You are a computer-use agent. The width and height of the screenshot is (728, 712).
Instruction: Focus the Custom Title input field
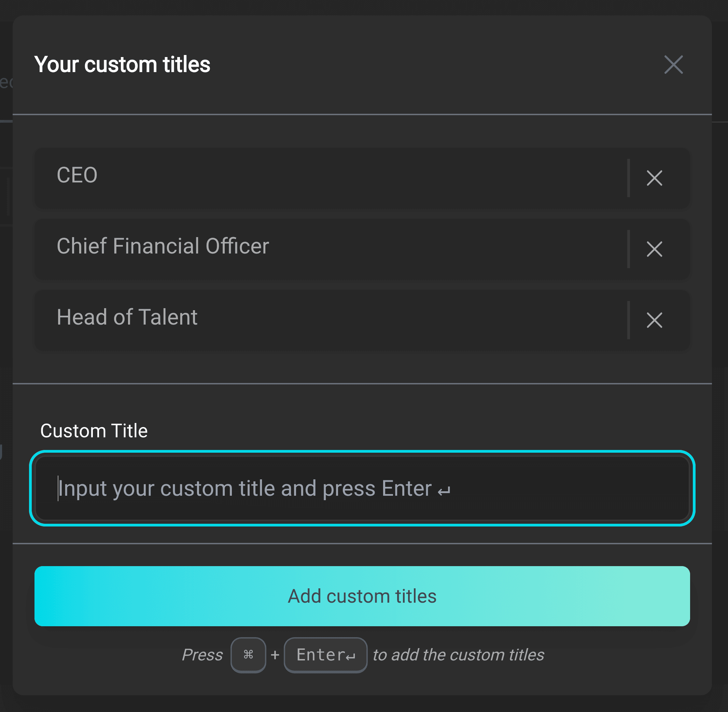point(362,488)
